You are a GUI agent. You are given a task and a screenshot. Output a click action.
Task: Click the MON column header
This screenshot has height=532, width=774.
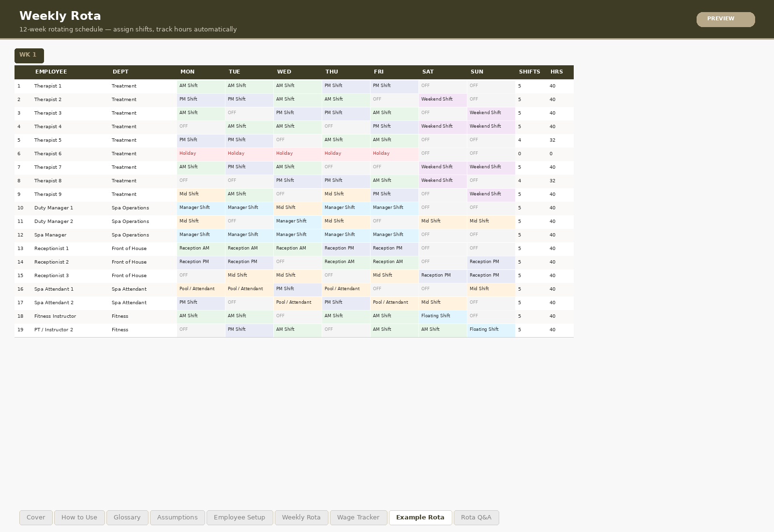tap(187, 72)
